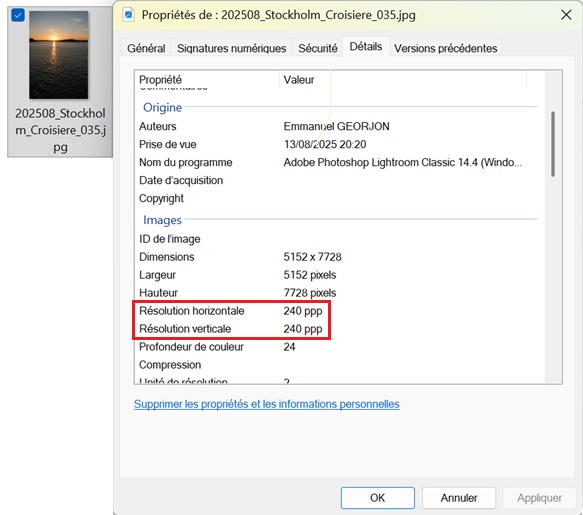Go to the Versions précédentes tab
This screenshot has height=515, width=583.
click(x=445, y=48)
